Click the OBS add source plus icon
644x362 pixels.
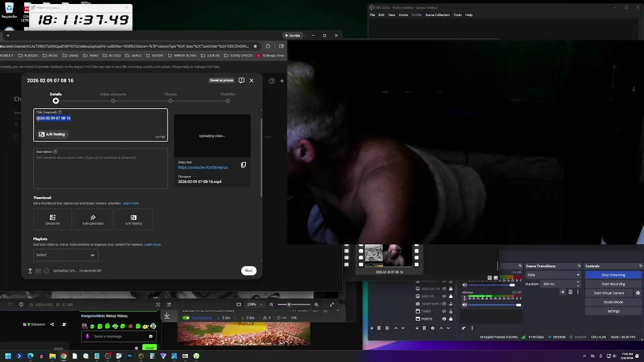click(x=417, y=328)
